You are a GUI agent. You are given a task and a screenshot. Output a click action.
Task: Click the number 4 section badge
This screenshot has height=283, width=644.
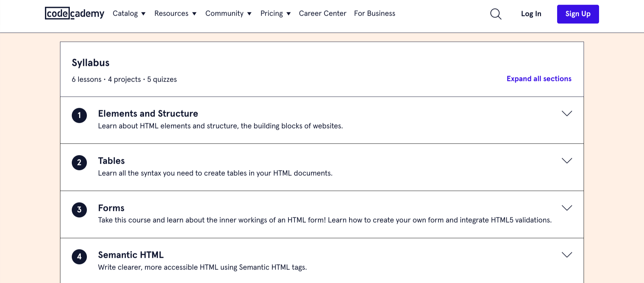point(79,257)
